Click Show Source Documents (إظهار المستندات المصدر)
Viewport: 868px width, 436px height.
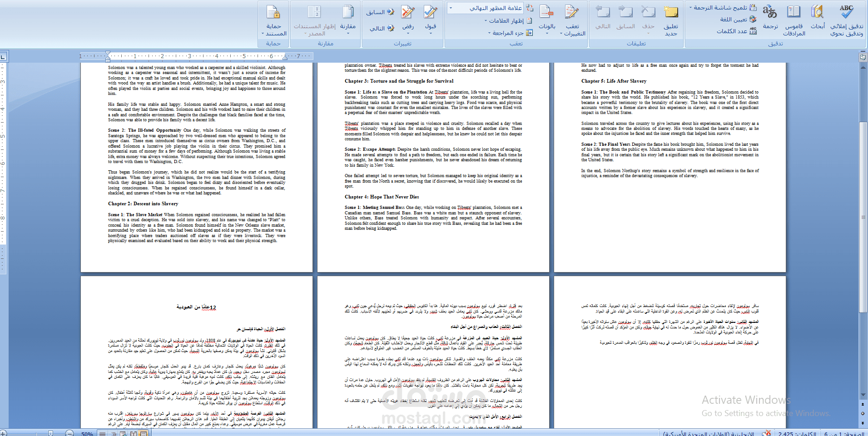pos(315,20)
